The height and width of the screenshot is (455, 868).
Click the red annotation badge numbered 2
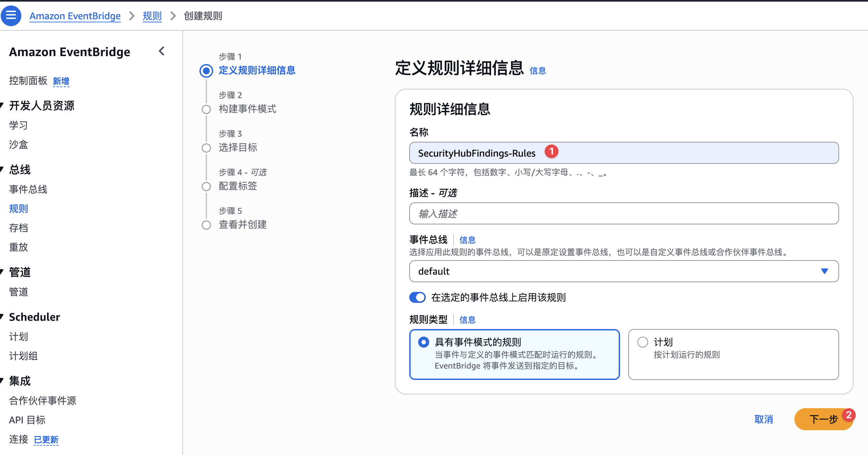coord(848,415)
